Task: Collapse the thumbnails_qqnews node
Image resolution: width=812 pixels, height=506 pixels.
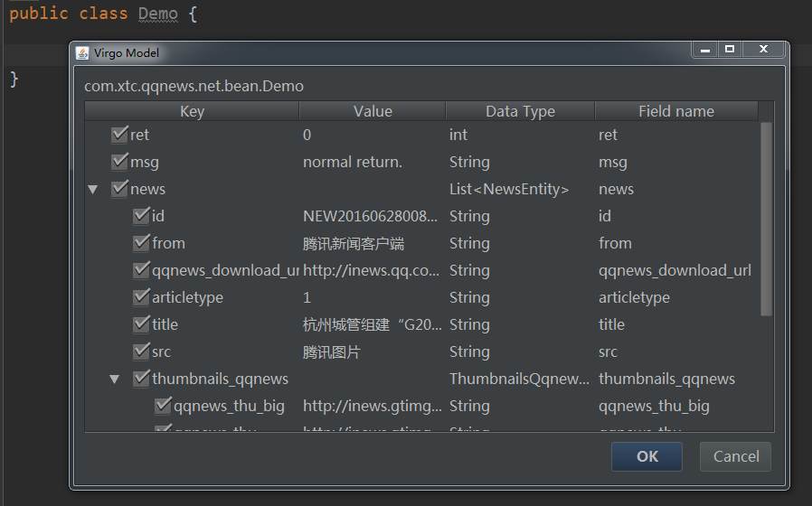Action: click(114, 379)
